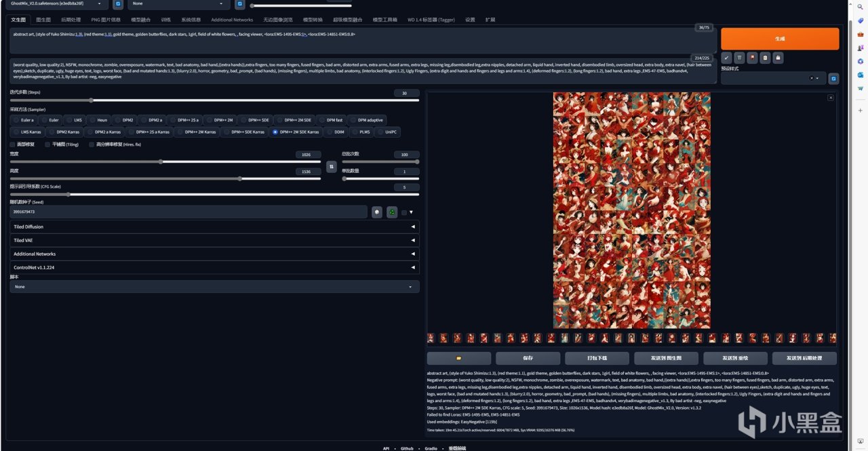868x451 pixels.
Task: Expand the ControlNet v1.1.224 section
Action: point(214,267)
